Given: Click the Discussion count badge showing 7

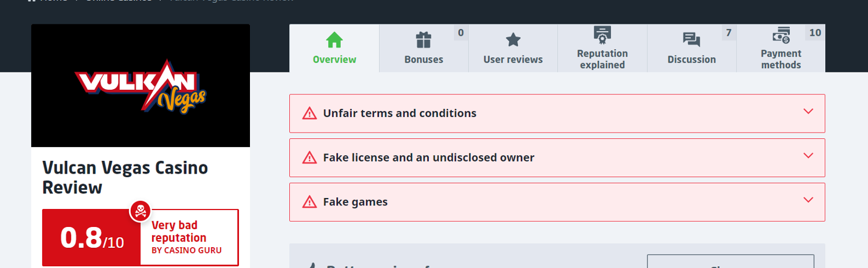Looking at the screenshot, I should pos(729,33).
